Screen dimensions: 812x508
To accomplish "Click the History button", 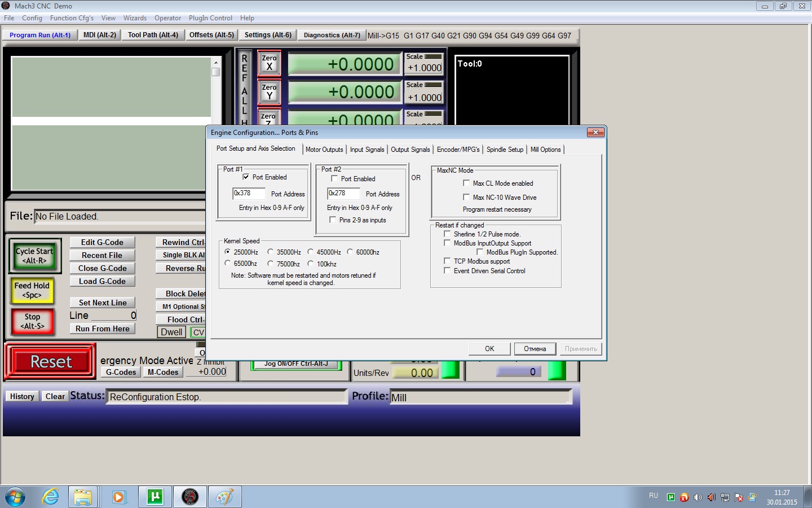I will click(22, 396).
